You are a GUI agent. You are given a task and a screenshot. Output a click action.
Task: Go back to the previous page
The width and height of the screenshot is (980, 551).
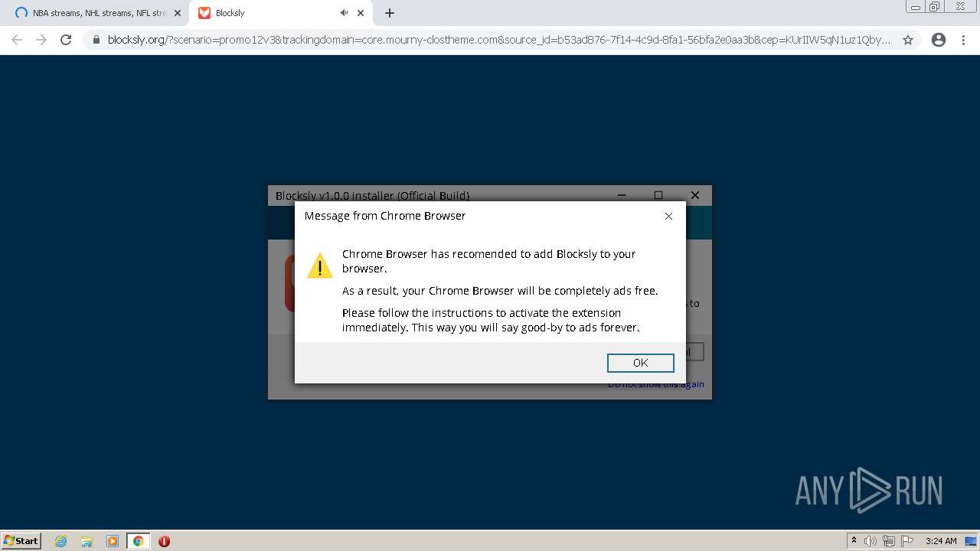[17, 40]
